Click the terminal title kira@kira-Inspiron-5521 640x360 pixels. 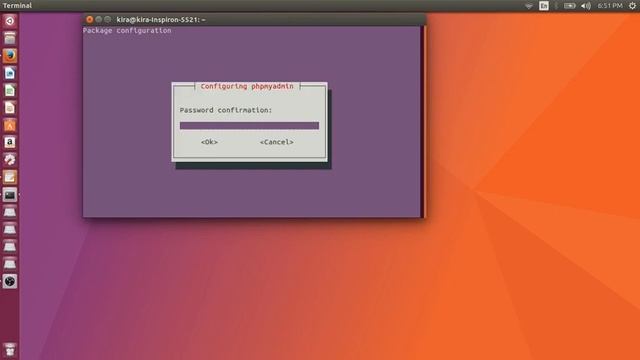161,20
